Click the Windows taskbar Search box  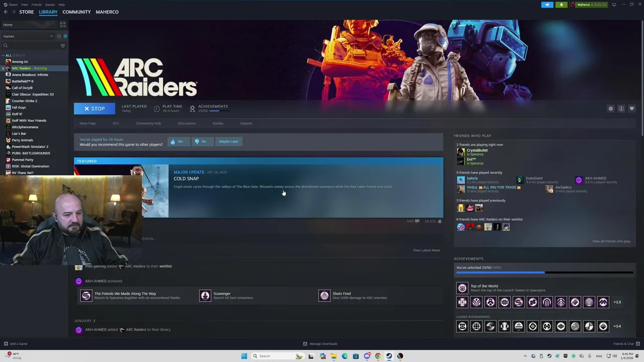(279, 356)
